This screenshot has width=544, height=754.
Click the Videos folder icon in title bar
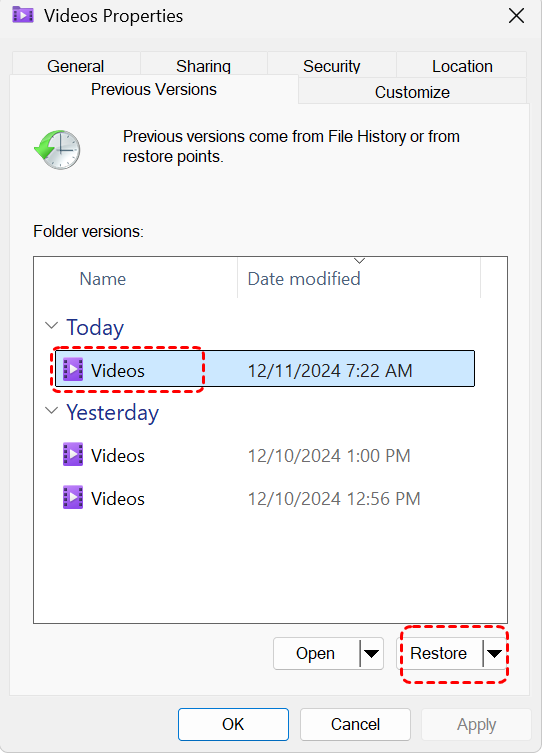23,15
